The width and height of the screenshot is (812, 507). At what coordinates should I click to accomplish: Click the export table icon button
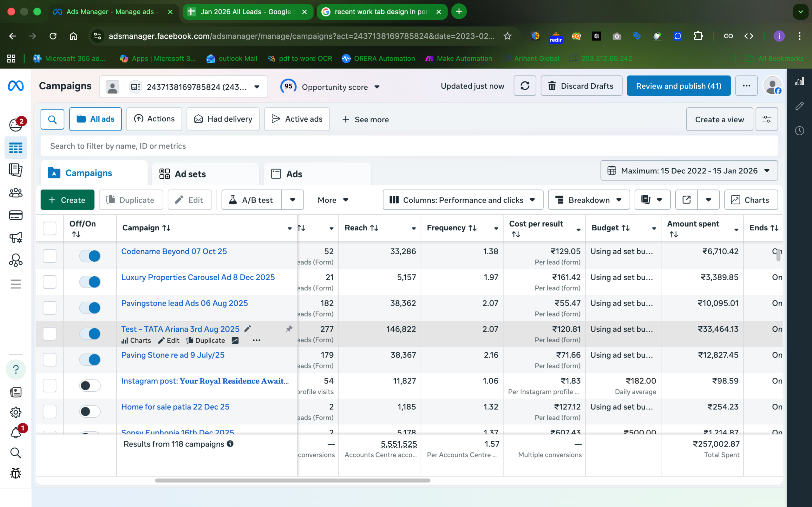click(x=686, y=200)
